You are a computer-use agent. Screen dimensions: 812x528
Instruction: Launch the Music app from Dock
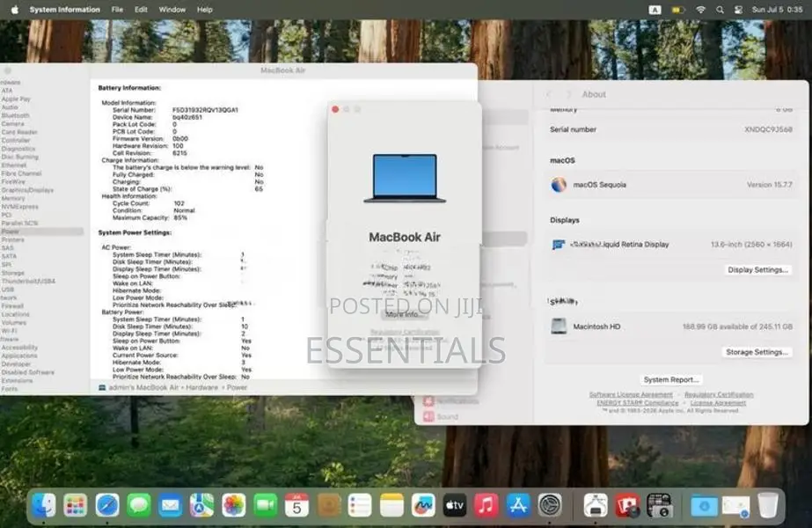[486, 505]
